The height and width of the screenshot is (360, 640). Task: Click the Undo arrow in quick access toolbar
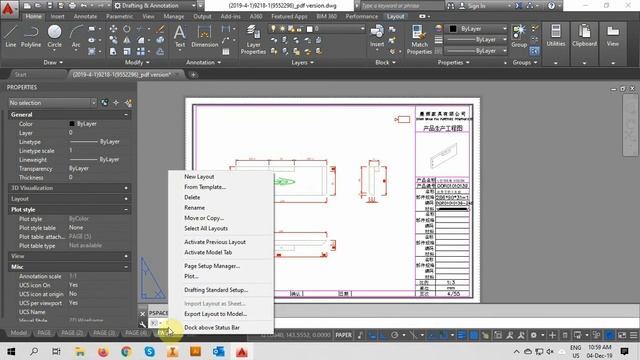point(84,6)
